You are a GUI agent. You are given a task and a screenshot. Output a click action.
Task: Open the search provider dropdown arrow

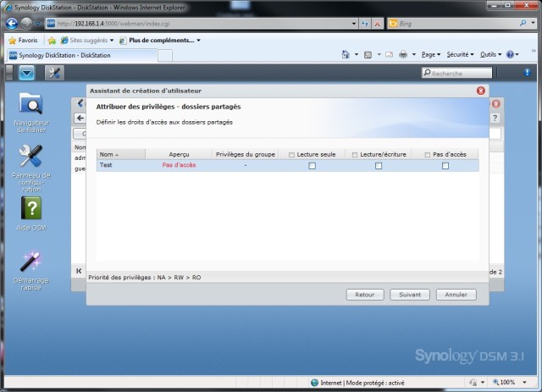coord(533,23)
